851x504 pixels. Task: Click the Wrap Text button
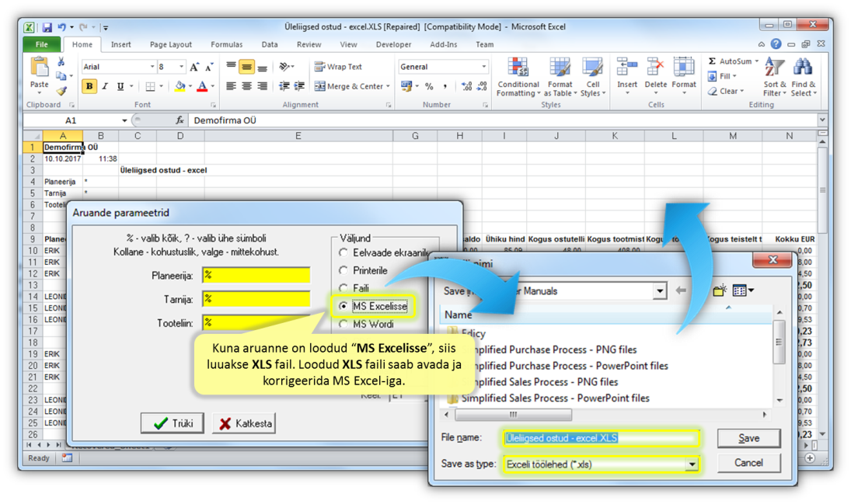click(x=339, y=67)
